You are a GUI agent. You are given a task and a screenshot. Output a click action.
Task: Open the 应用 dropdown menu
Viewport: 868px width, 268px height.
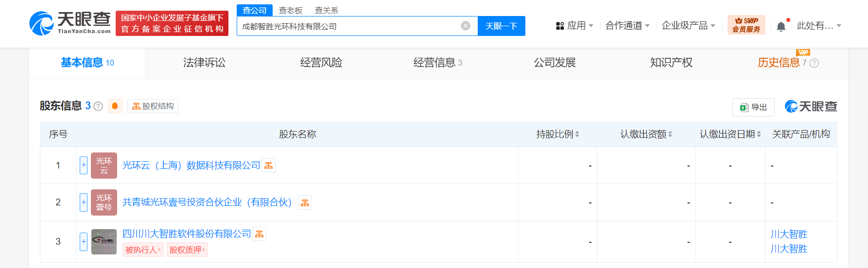point(574,25)
